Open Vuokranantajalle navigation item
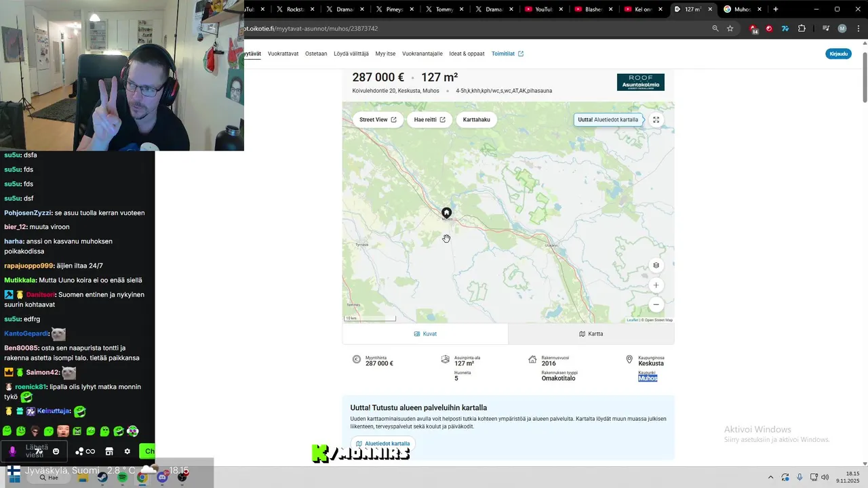The image size is (868, 488). coord(422,54)
